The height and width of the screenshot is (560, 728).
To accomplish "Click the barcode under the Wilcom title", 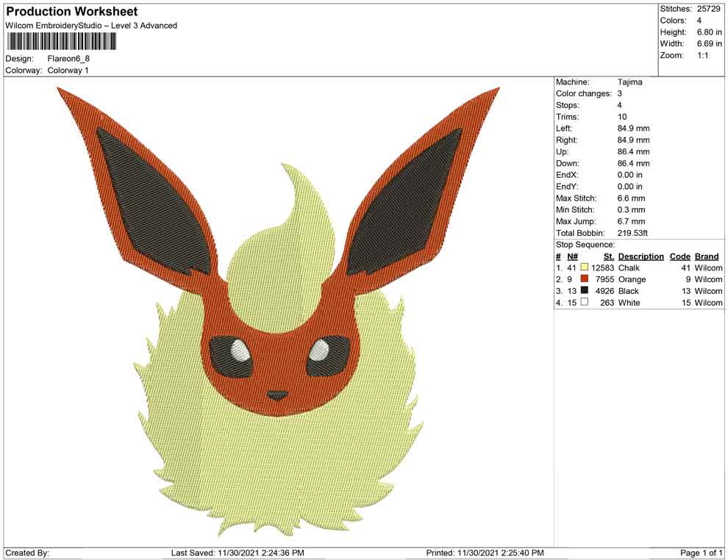I will pyautogui.click(x=61, y=42).
